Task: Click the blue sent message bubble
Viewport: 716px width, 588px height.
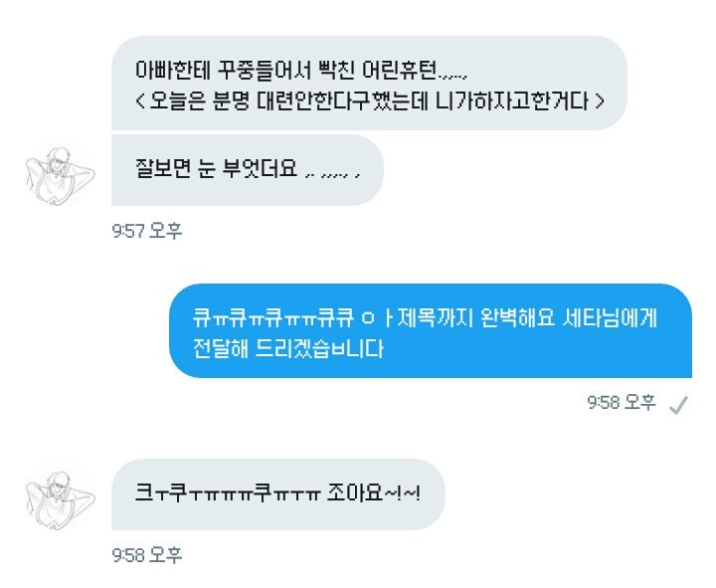Action: (x=431, y=330)
